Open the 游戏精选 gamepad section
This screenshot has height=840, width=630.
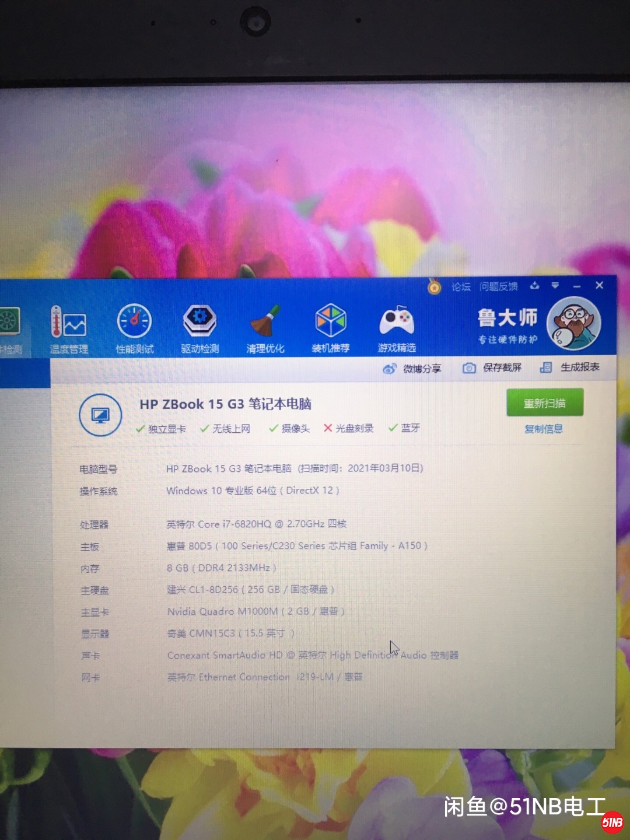pyautogui.click(x=397, y=330)
